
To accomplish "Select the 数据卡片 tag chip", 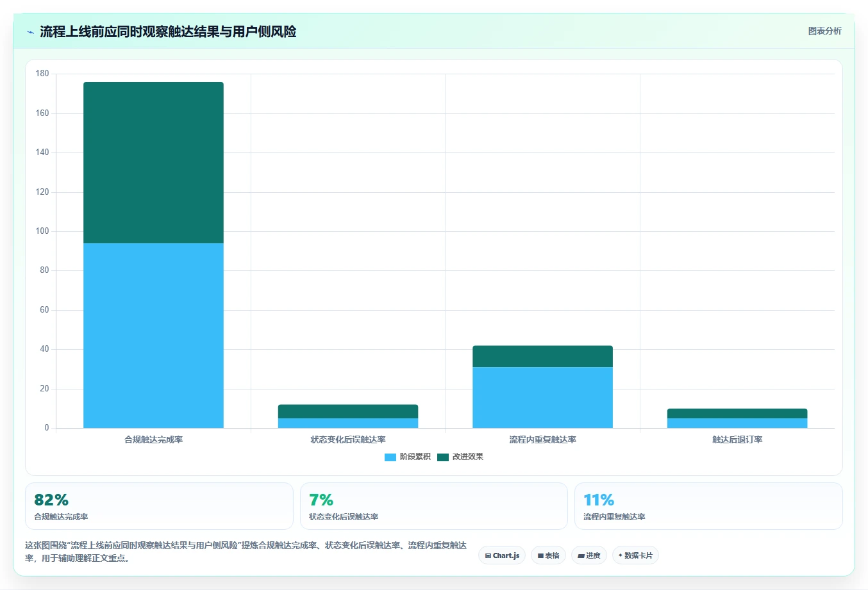I will [x=635, y=555].
